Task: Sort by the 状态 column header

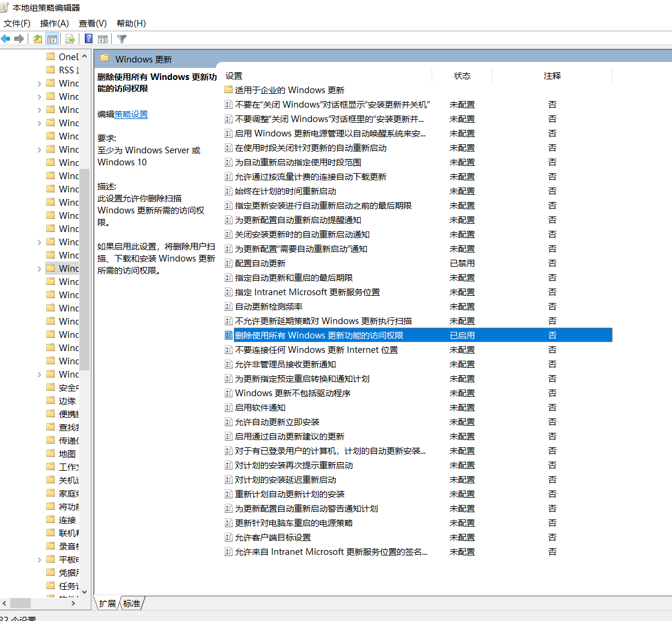Action: [462, 76]
